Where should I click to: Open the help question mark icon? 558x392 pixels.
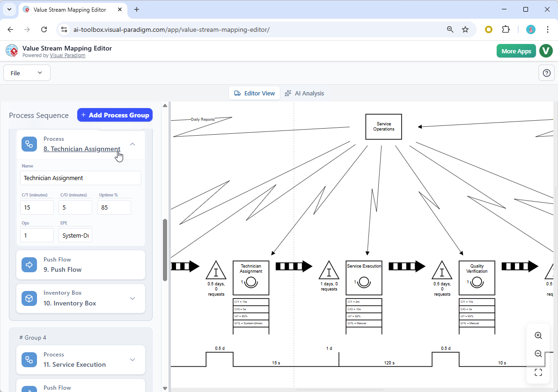tap(546, 73)
